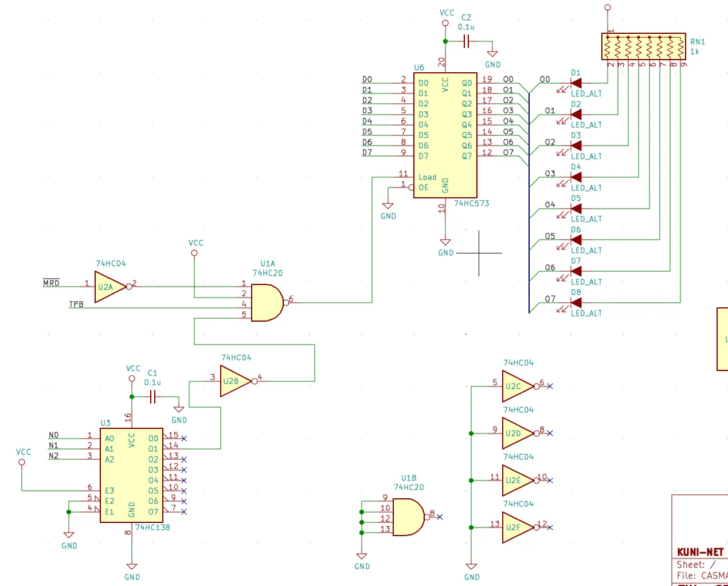Select LED D2 symbol
The image size is (728, 586).
(576, 115)
